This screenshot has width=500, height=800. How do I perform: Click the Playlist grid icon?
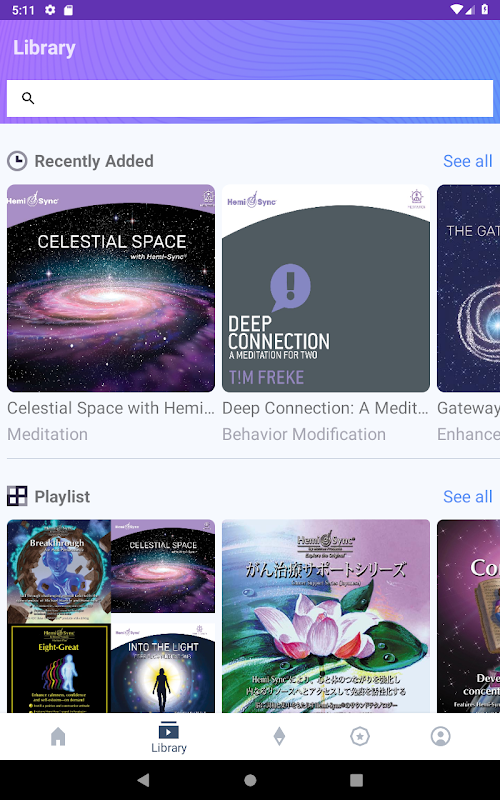(x=17, y=496)
